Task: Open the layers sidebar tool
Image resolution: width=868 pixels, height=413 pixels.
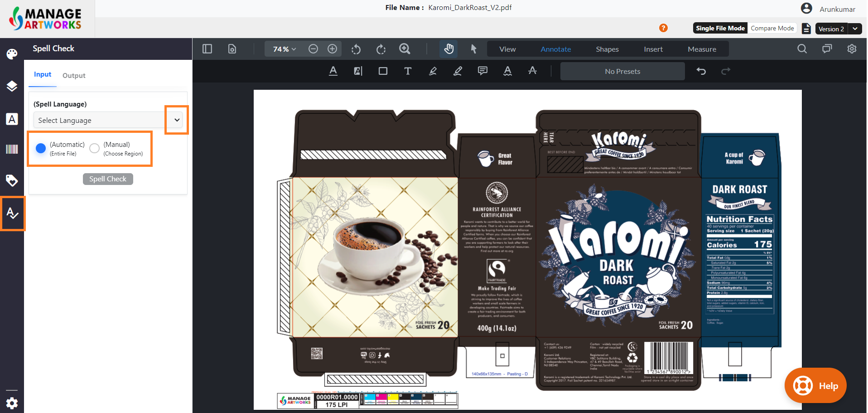Action: pos(12,86)
